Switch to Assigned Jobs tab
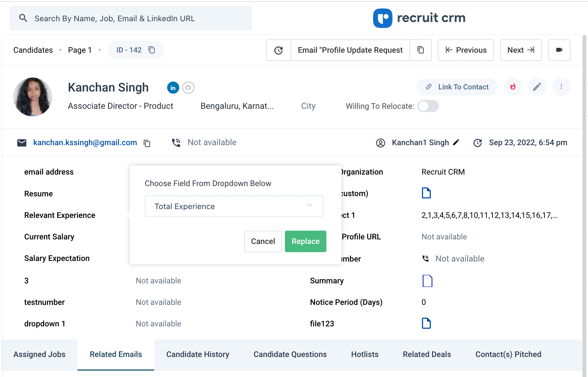588x377 pixels. click(x=39, y=354)
